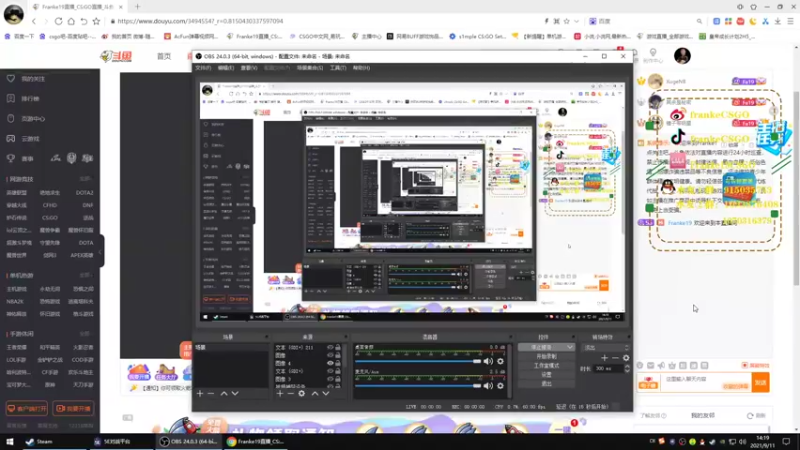Screen dimensions: 800x450
Task: Open the address bar dropdown arrow
Action: 577,21
